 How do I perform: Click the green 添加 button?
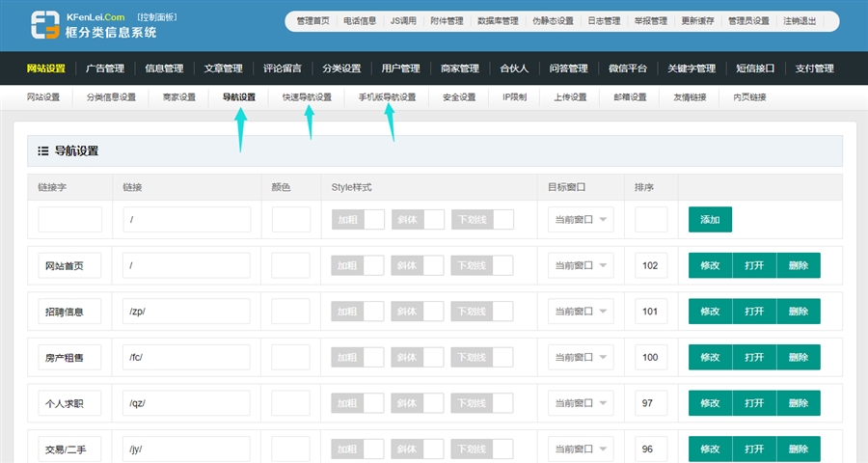(710, 220)
